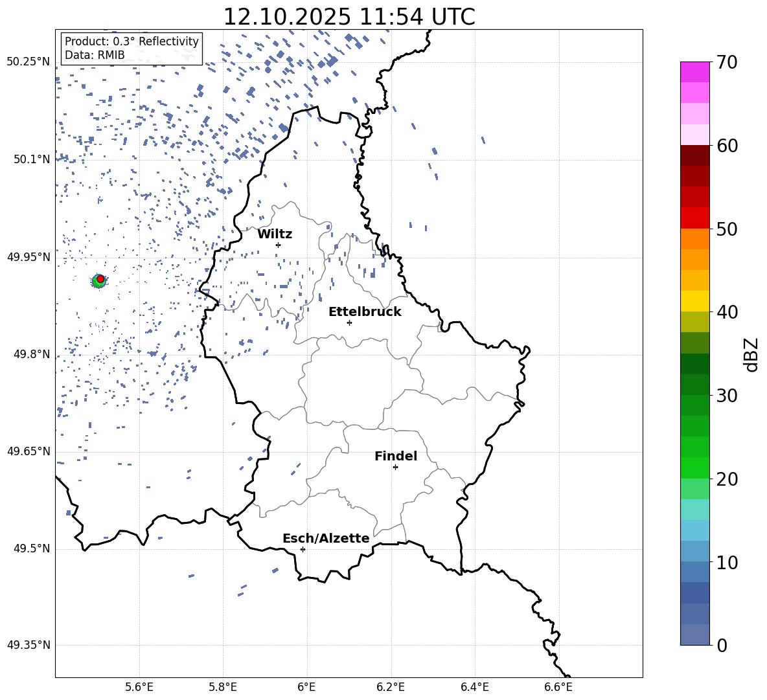The width and height of the screenshot is (767, 700).
Task: Click the slate blue bottom colorbar segment
Action: pyautogui.click(x=695, y=635)
